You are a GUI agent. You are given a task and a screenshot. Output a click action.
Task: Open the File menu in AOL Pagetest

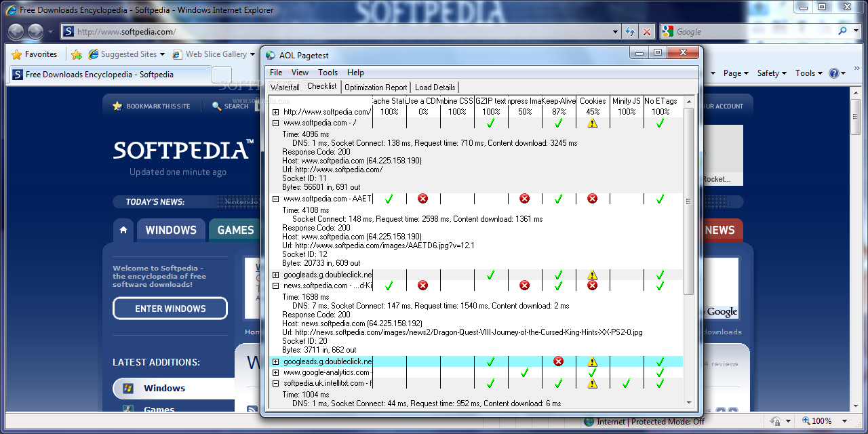(x=276, y=73)
